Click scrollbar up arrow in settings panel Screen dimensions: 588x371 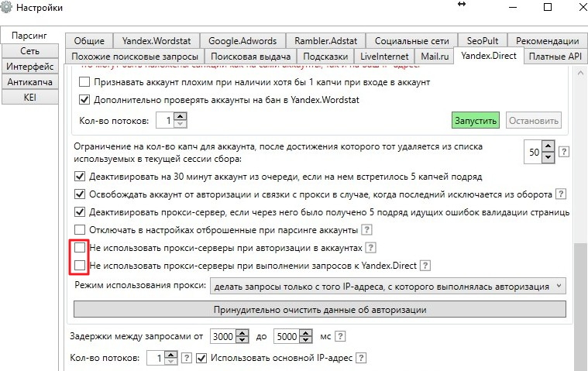(x=580, y=73)
